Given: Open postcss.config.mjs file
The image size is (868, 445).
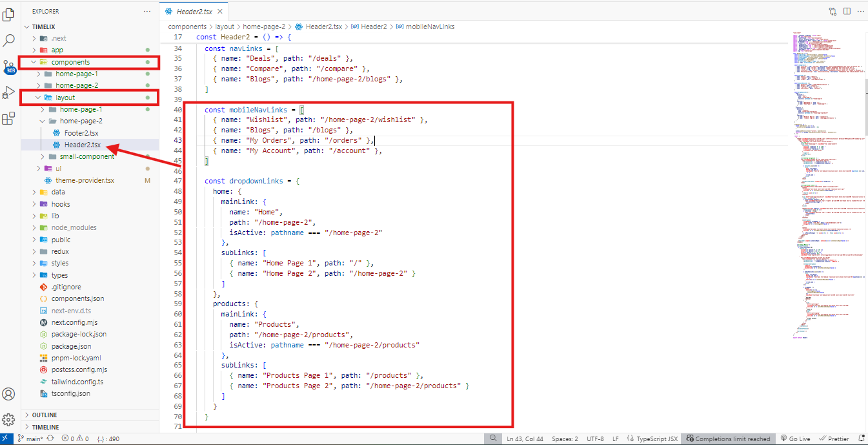Looking at the screenshot, I should point(90,369).
